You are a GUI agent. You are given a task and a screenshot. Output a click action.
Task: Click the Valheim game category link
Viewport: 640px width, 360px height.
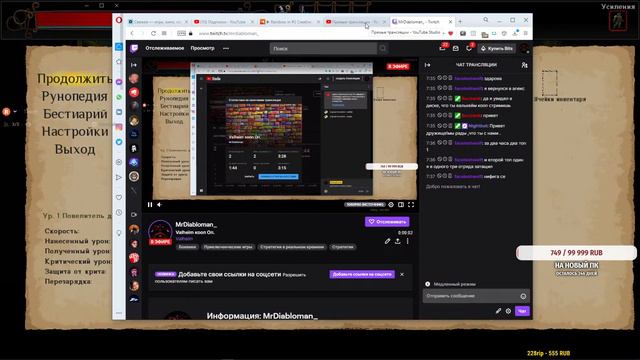point(184,238)
